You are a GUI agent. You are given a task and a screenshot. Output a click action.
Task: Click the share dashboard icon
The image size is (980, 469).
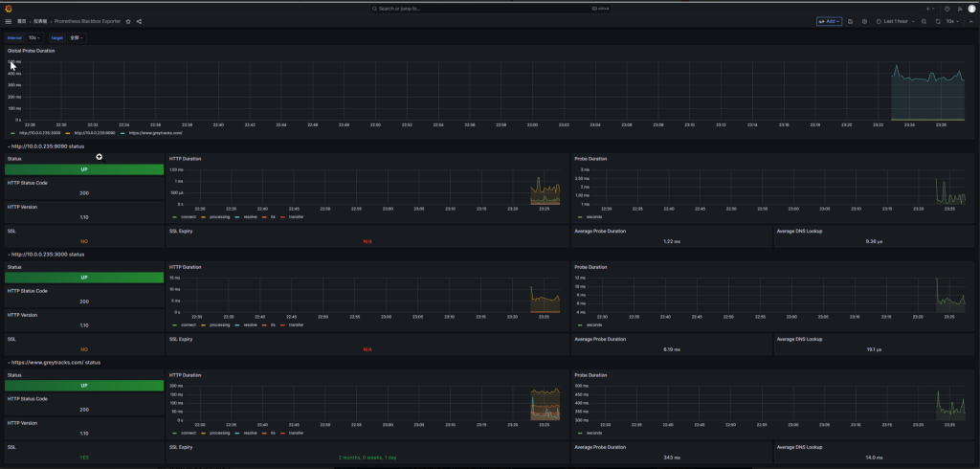coord(139,21)
